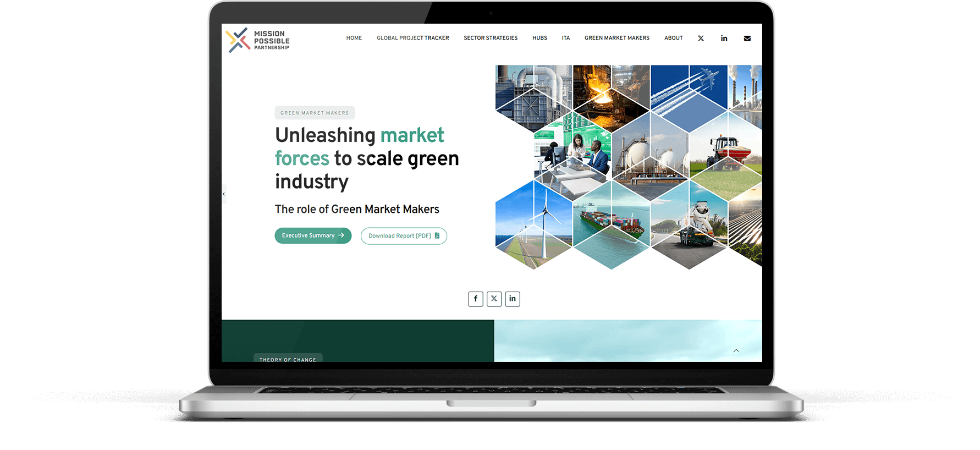Click the Green Market Makers tag label
The width and height of the screenshot is (980, 450).
pos(315,113)
